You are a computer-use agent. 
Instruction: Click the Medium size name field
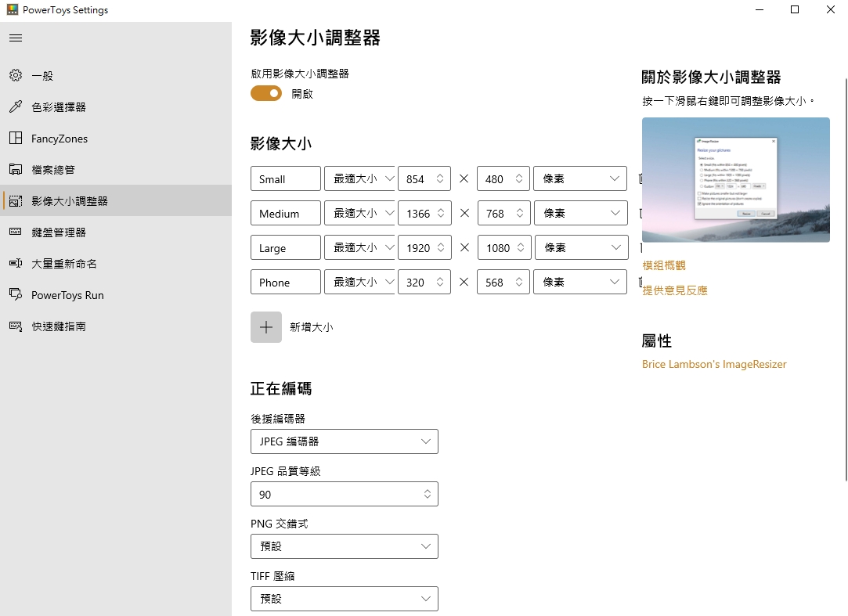(x=286, y=214)
